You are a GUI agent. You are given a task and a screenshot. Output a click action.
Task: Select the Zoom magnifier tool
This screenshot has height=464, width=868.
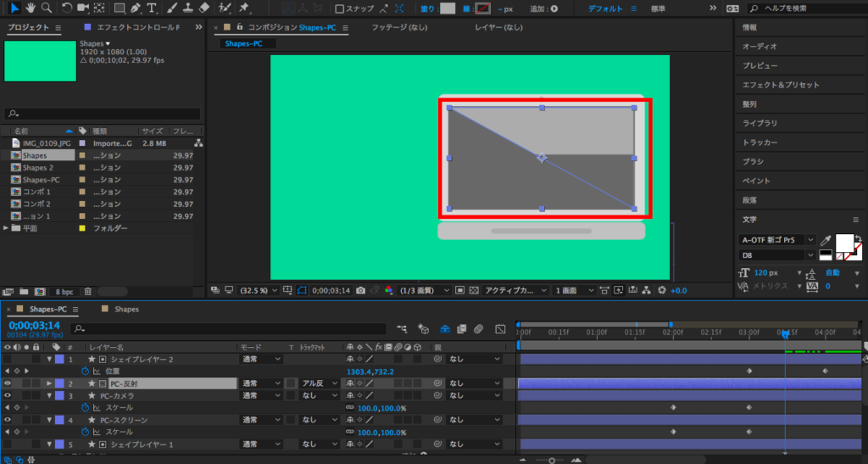coord(46,8)
